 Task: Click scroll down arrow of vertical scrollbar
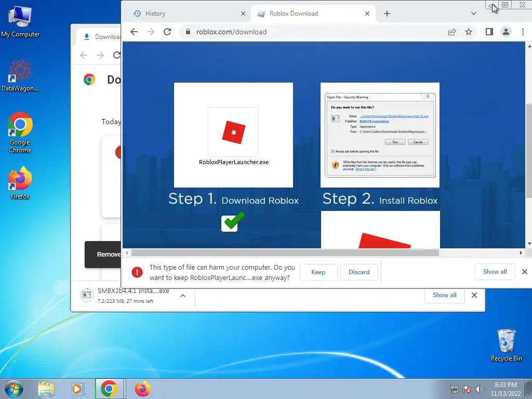pyautogui.click(x=529, y=244)
